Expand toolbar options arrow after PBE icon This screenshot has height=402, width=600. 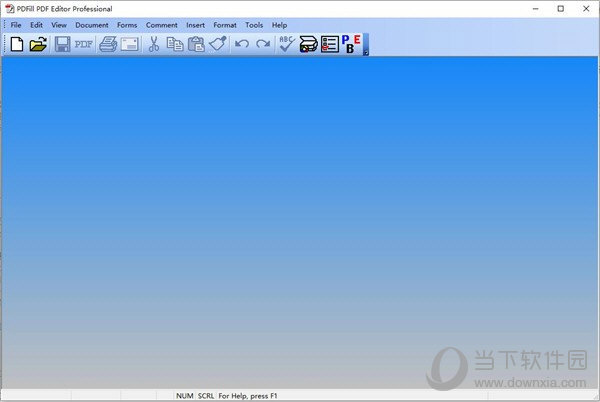pos(366,45)
